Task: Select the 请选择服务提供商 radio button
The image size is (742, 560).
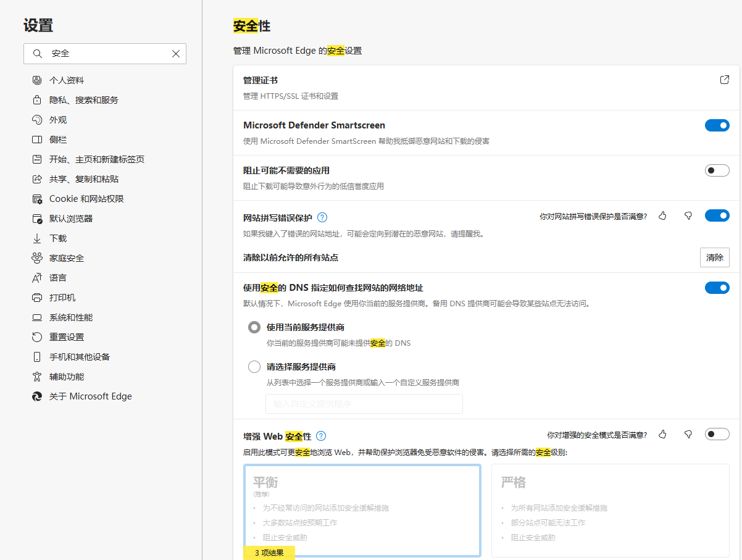Action: click(x=254, y=366)
